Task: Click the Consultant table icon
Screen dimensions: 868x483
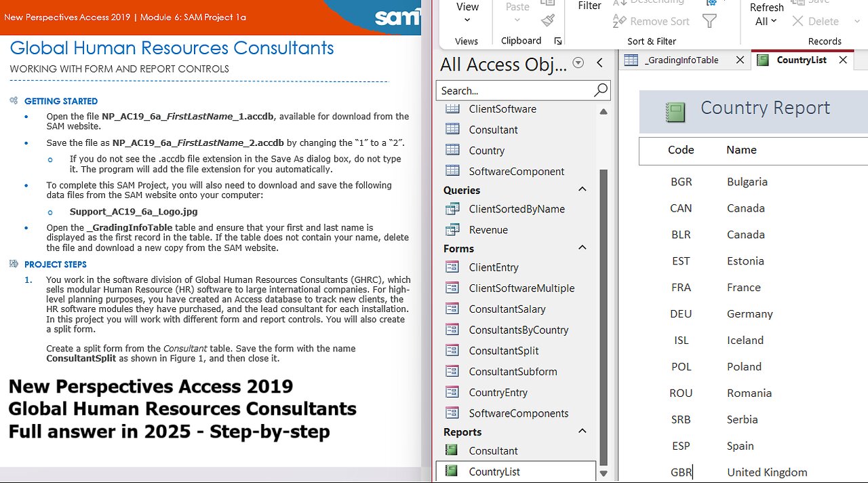Action: coord(452,130)
